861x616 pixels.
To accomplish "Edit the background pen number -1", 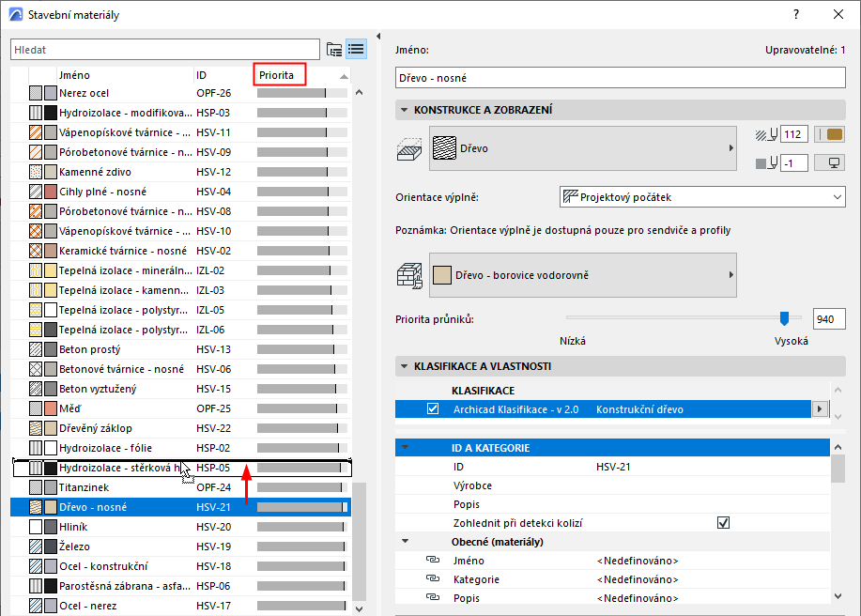I will coord(793,162).
